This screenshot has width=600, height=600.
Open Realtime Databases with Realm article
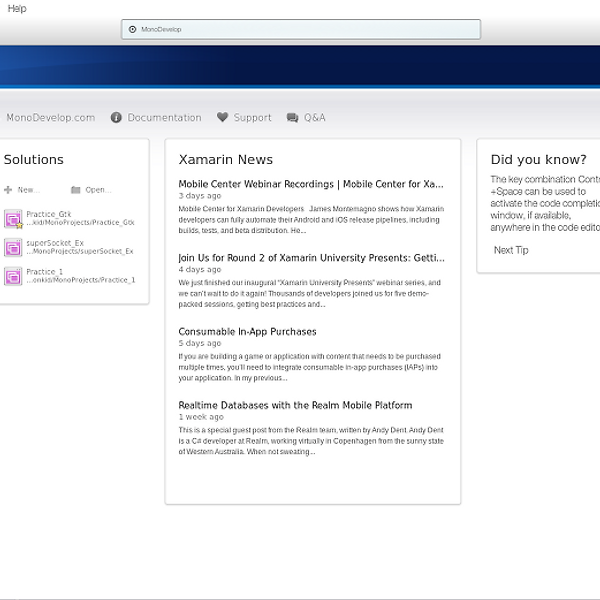295,405
